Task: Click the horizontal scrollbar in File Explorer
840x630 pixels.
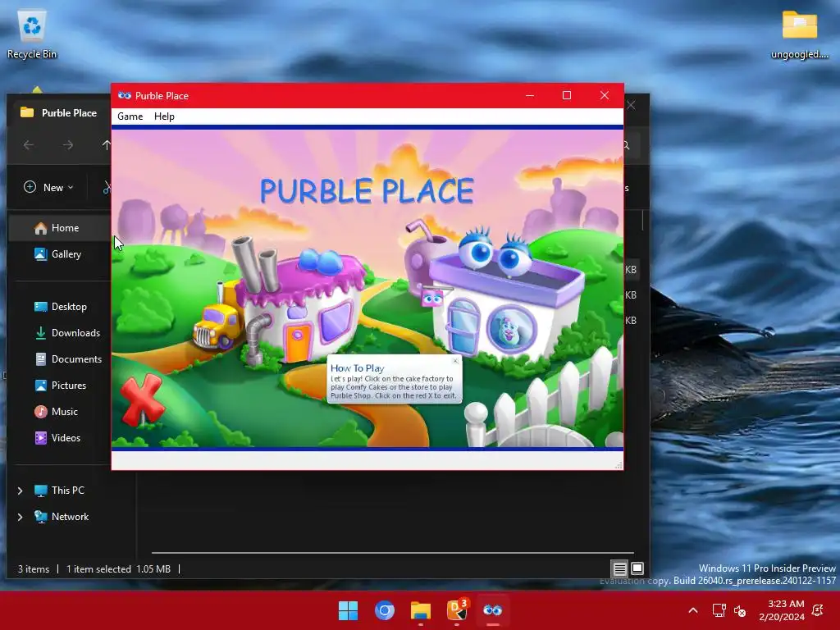Action: [393, 552]
